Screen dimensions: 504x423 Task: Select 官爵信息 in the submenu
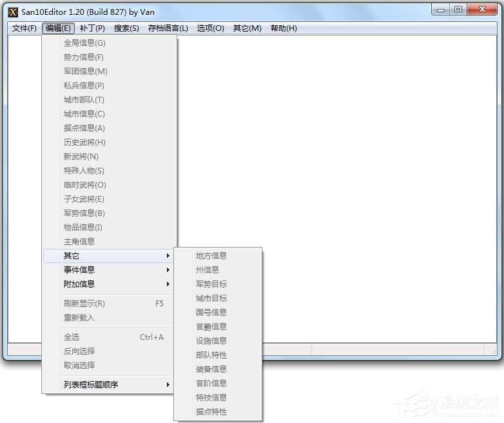(218, 326)
